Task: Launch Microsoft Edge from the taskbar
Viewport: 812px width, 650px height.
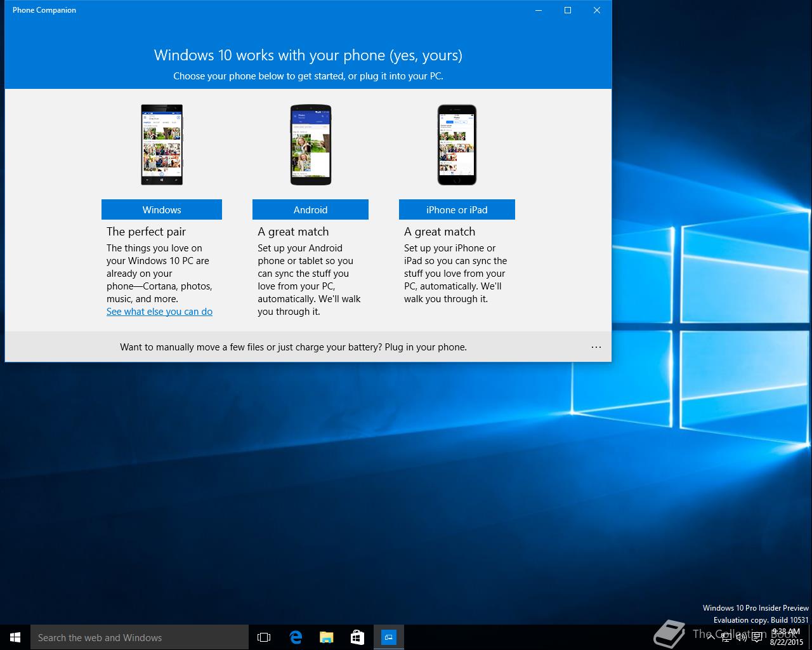Action: [295, 637]
